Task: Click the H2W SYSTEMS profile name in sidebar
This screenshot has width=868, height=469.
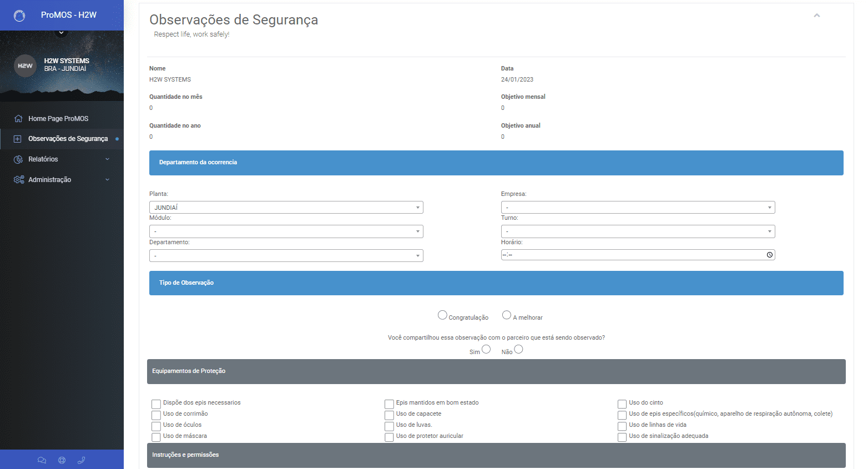Action: (x=67, y=61)
